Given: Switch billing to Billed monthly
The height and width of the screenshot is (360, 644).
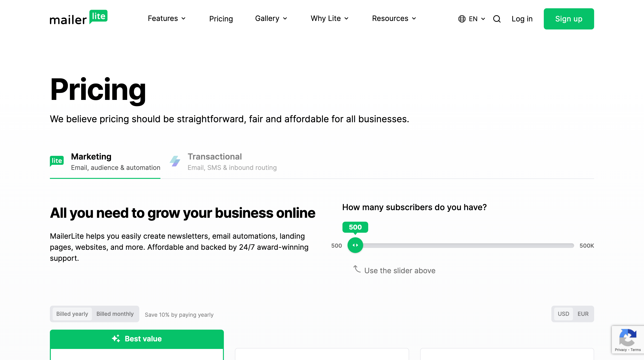Looking at the screenshot, I should (x=115, y=314).
